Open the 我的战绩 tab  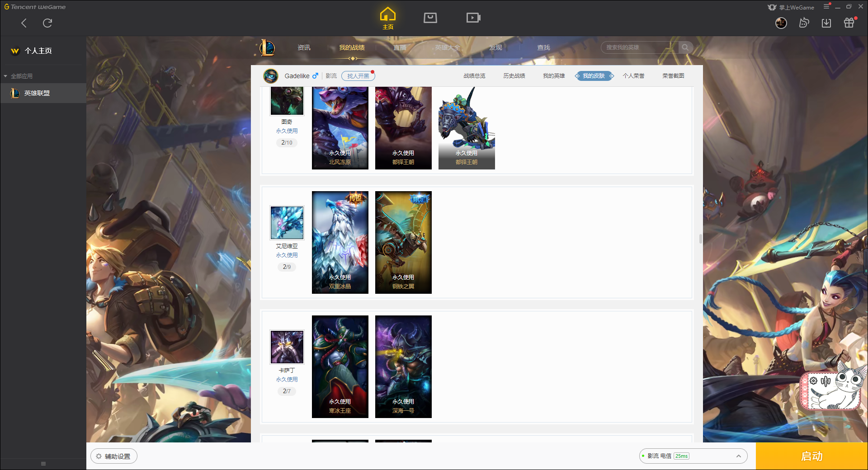click(x=352, y=47)
